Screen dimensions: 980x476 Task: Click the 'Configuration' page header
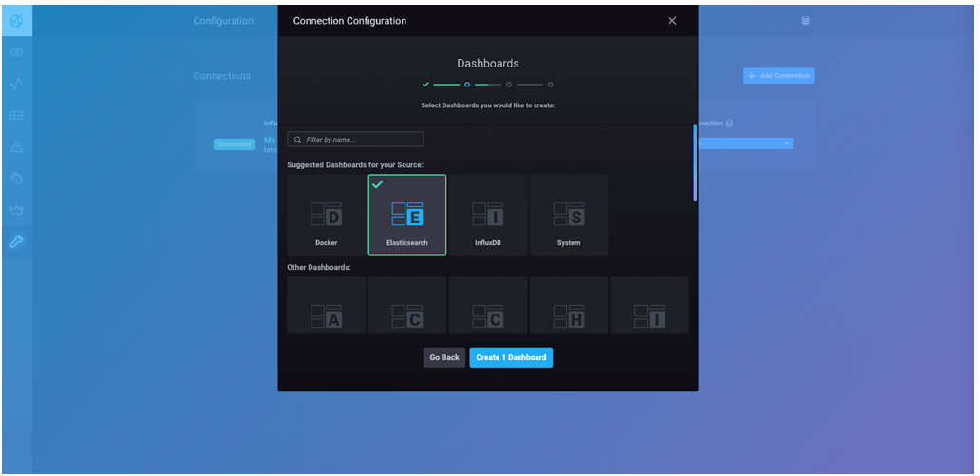tap(223, 21)
